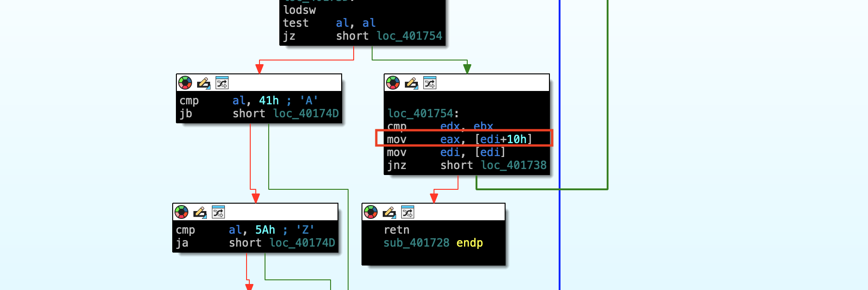Click color icon in retn node
Image resolution: width=868 pixels, height=290 pixels.
coord(371,212)
